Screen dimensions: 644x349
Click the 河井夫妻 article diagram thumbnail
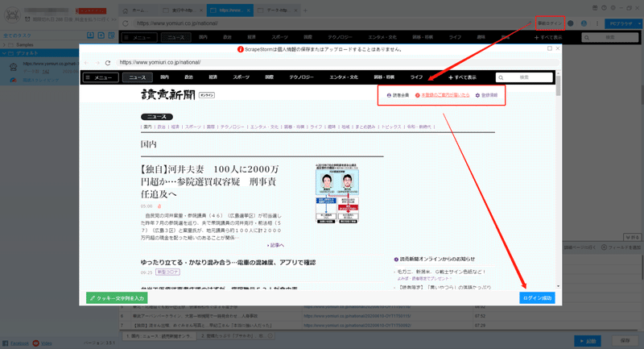pyautogui.click(x=336, y=193)
